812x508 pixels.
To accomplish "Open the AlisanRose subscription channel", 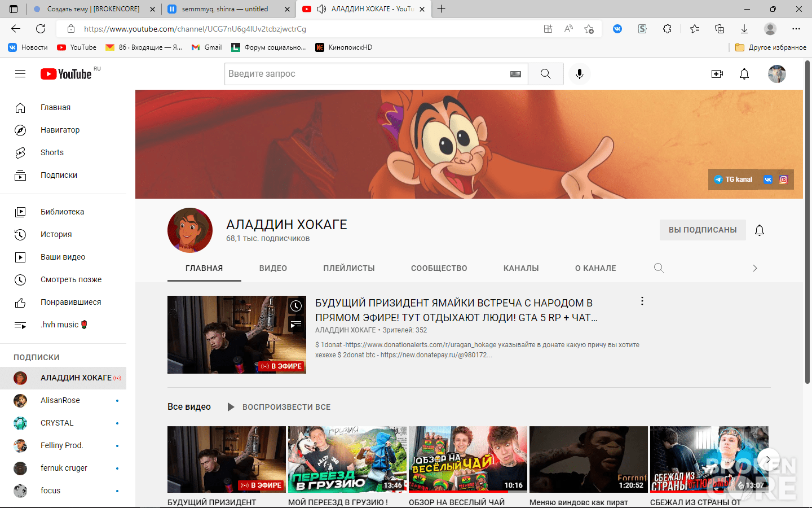I will (x=63, y=400).
